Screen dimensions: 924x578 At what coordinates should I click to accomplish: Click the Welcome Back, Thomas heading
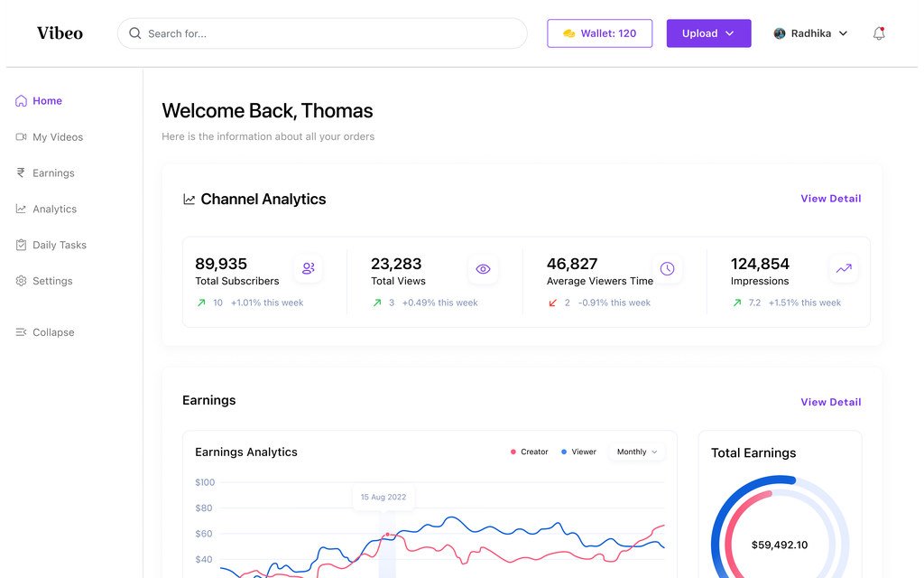point(267,111)
